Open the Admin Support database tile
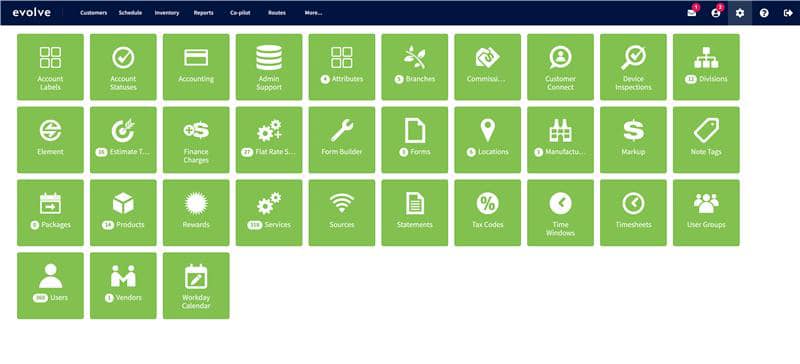 pos(269,67)
